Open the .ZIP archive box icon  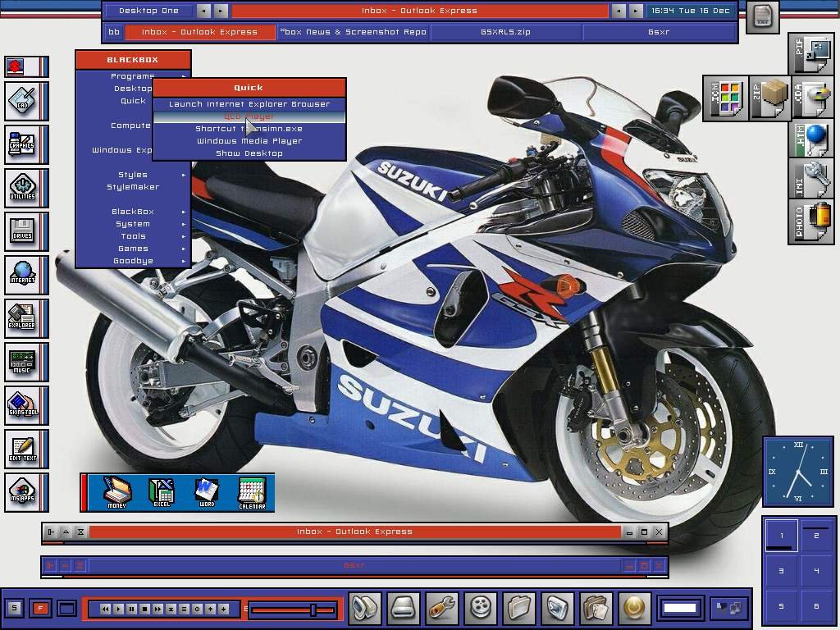pyautogui.click(x=769, y=98)
